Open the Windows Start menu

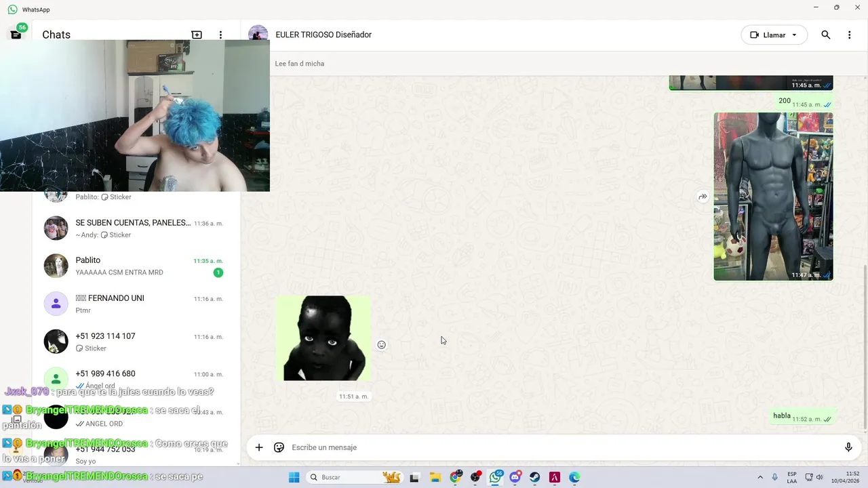coord(294,477)
